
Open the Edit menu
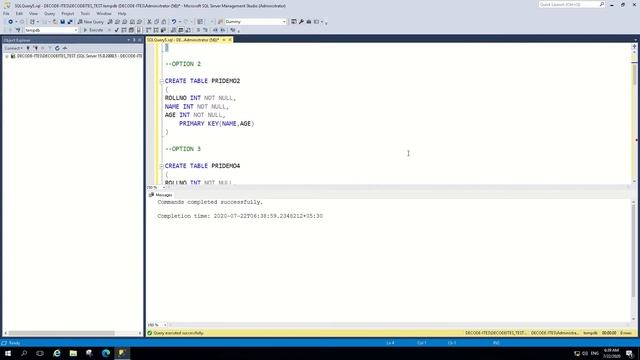coord(19,13)
